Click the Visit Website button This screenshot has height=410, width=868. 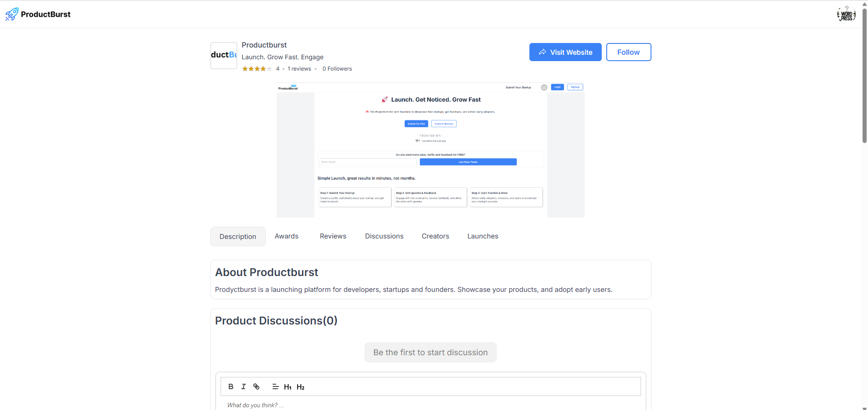point(566,52)
